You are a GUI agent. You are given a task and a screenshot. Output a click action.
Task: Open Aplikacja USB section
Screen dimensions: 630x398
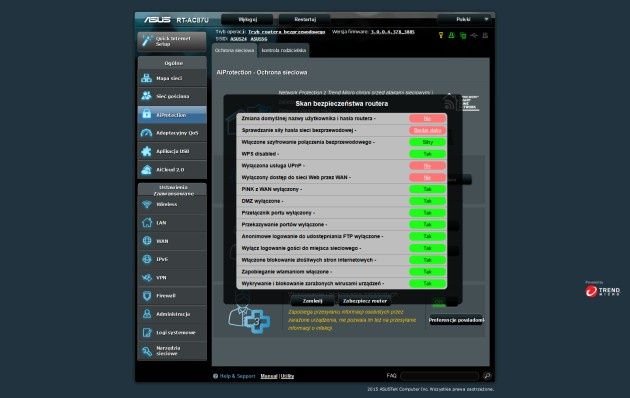click(172, 151)
